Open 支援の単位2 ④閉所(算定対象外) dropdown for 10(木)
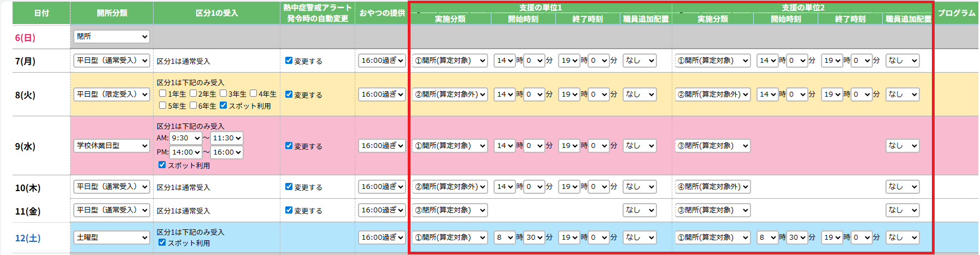Screen dimensions: 980x255 (713, 187)
